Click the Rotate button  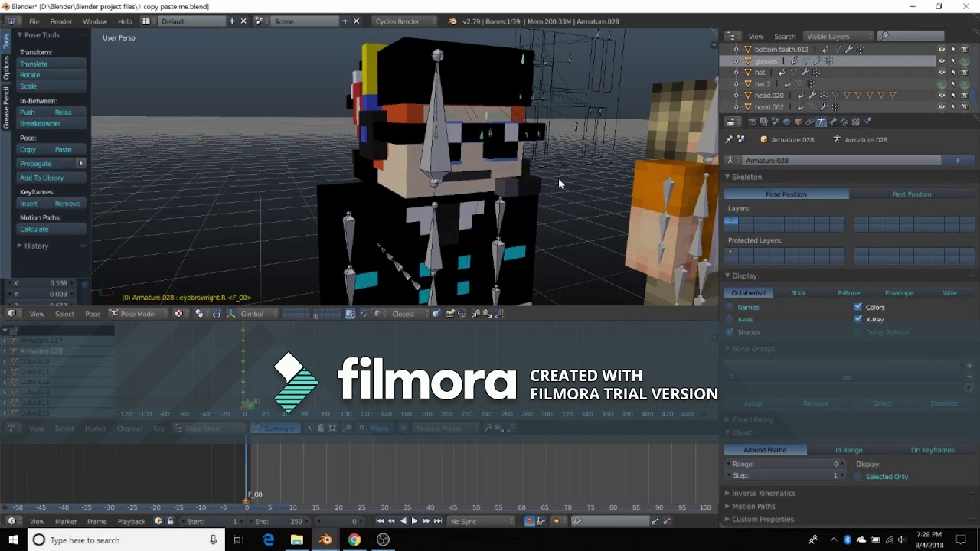point(51,75)
